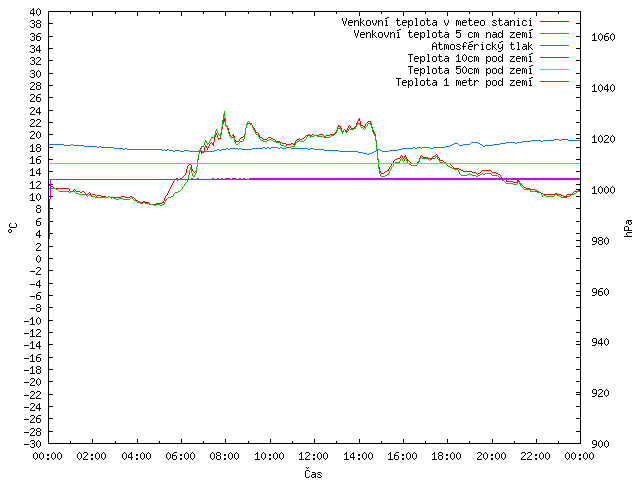Click the red legend line sample
Screen dimensions: 640x480
pyautogui.click(x=554, y=21)
